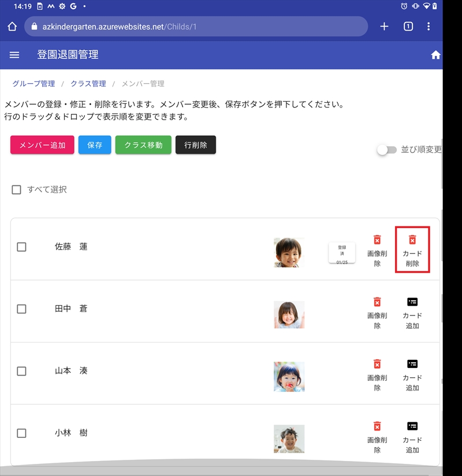Open new browser tab with plus icon

point(384,27)
